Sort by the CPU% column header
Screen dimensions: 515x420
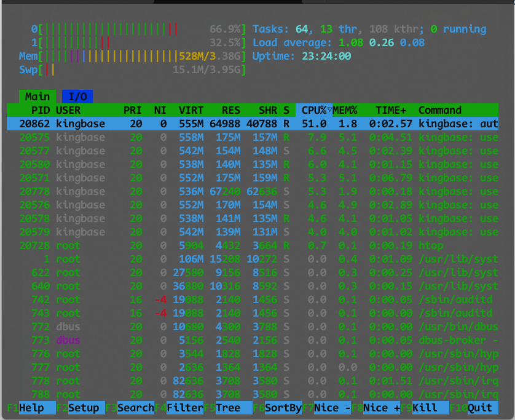tap(313, 110)
